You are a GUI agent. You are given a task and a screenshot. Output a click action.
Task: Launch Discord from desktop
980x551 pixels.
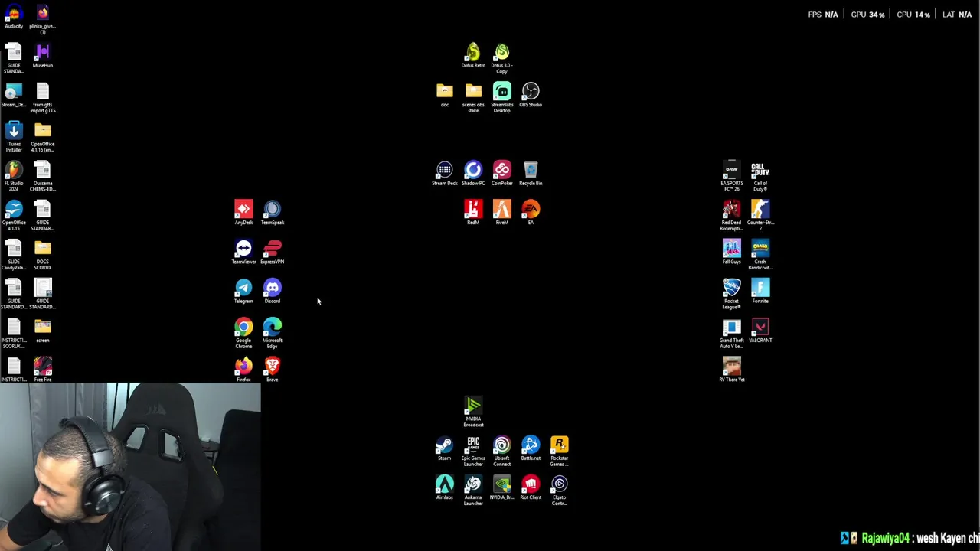(x=273, y=291)
